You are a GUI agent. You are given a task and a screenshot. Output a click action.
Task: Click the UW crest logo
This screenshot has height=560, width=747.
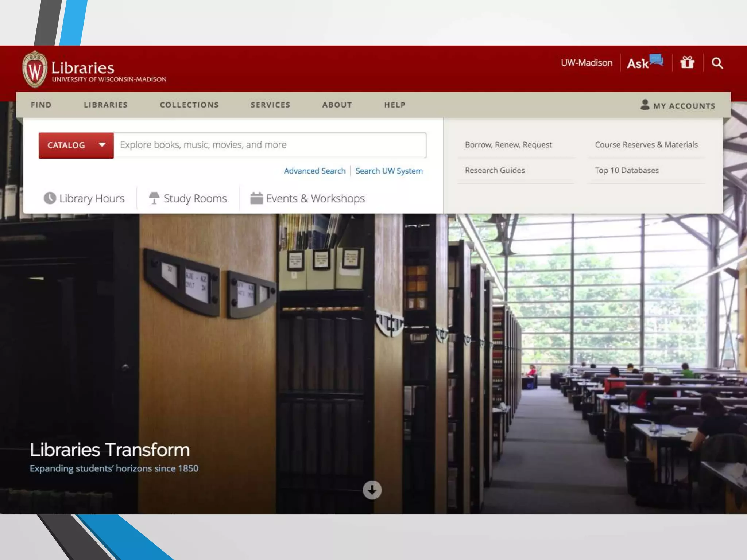click(35, 69)
